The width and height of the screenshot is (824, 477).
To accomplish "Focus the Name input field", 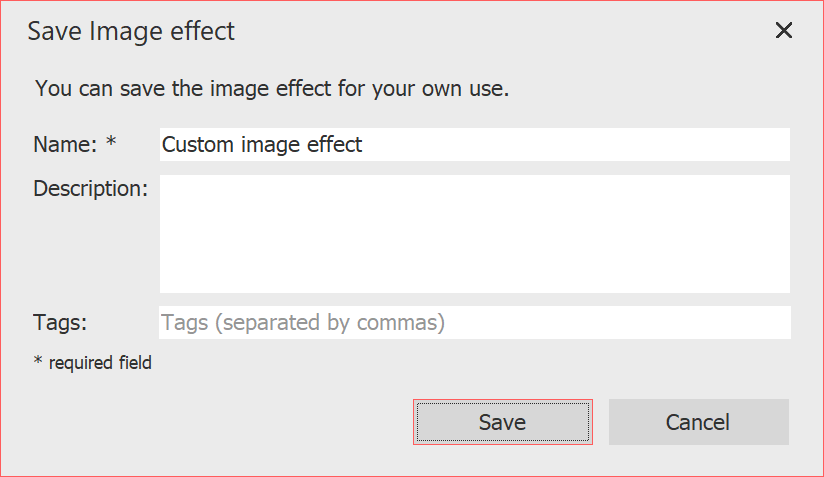I will pyautogui.click(x=474, y=145).
